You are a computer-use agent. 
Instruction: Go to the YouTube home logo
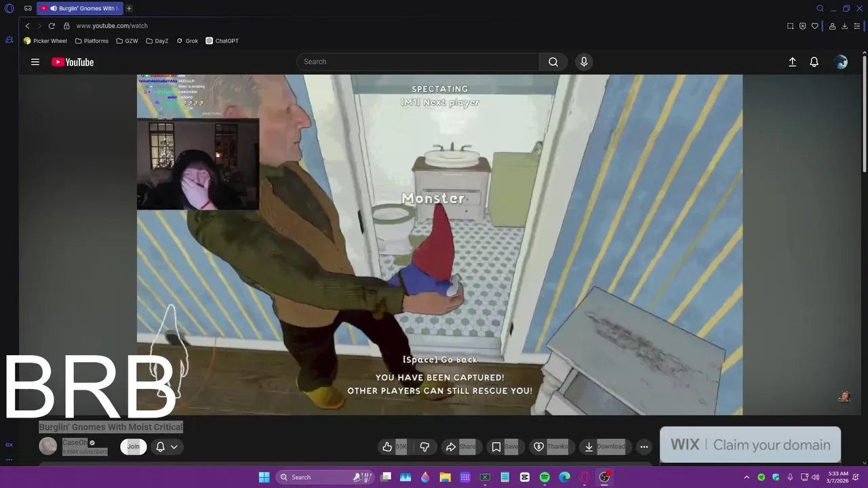click(73, 62)
